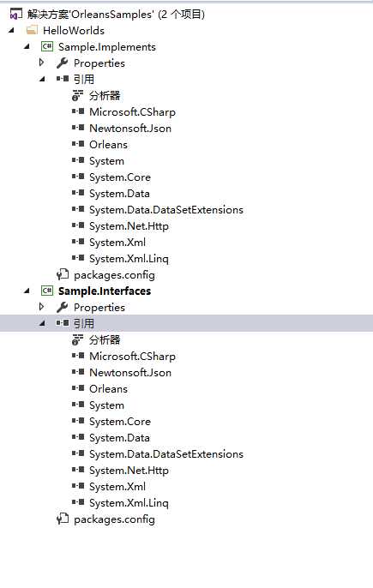This screenshot has width=373, height=588.
Task: Click the first 分析器 analyzer icon under Sample.Implements
Action: click(x=77, y=96)
